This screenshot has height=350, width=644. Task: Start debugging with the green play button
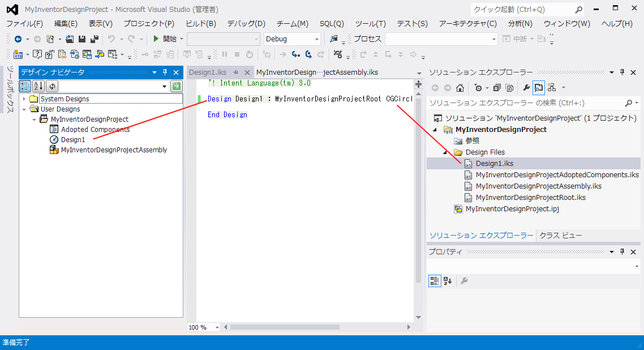pyautogui.click(x=156, y=39)
